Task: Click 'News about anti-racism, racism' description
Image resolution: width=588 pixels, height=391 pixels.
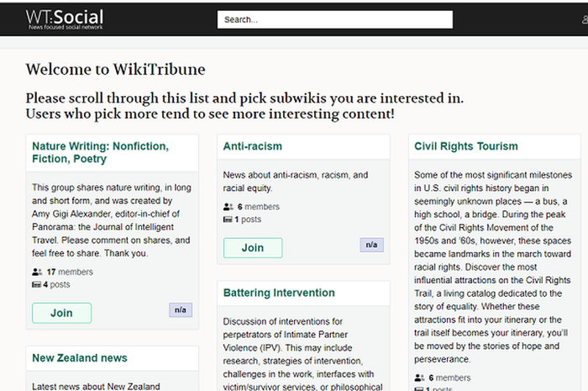Action: pyautogui.click(x=296, y=182)
